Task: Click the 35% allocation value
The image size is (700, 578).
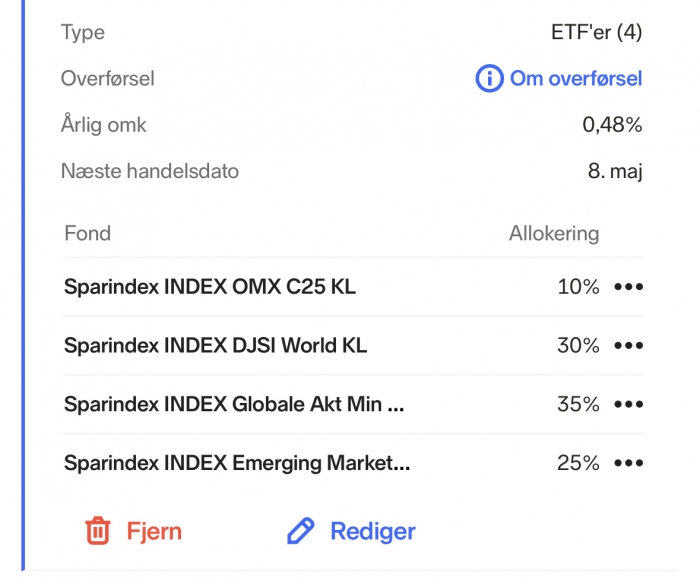Action: coord(578,404)
